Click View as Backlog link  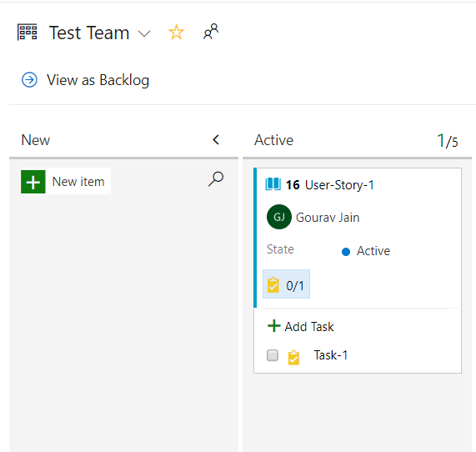tap(98, 80)
